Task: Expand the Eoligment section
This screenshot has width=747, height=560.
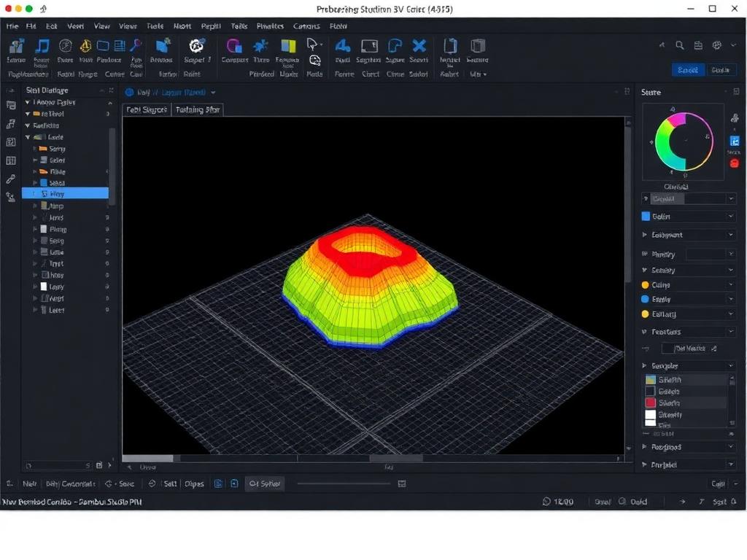Action: (645, 235)
